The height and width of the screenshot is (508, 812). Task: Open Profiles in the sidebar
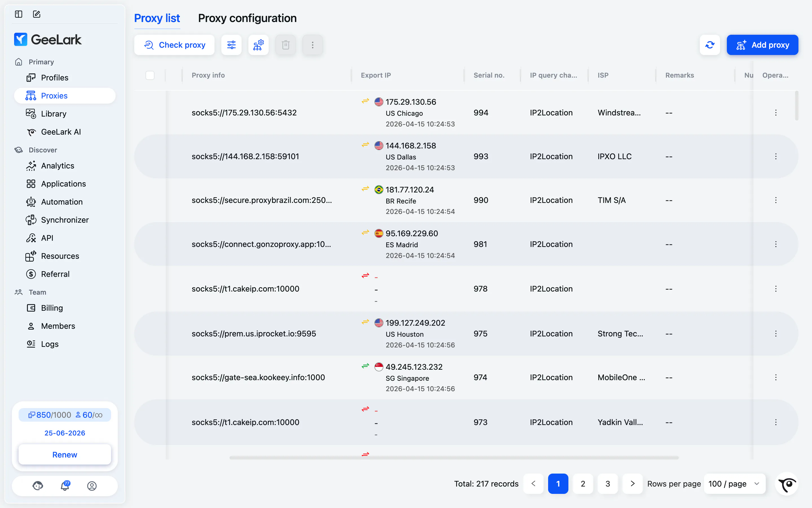(x=65, y=78)
